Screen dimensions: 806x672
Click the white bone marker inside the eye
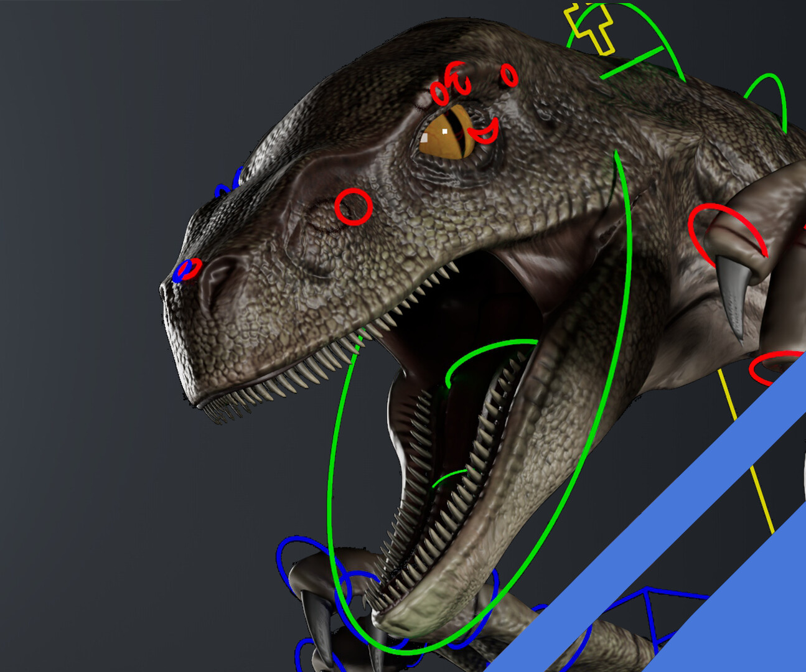click(x=444, y=132)
